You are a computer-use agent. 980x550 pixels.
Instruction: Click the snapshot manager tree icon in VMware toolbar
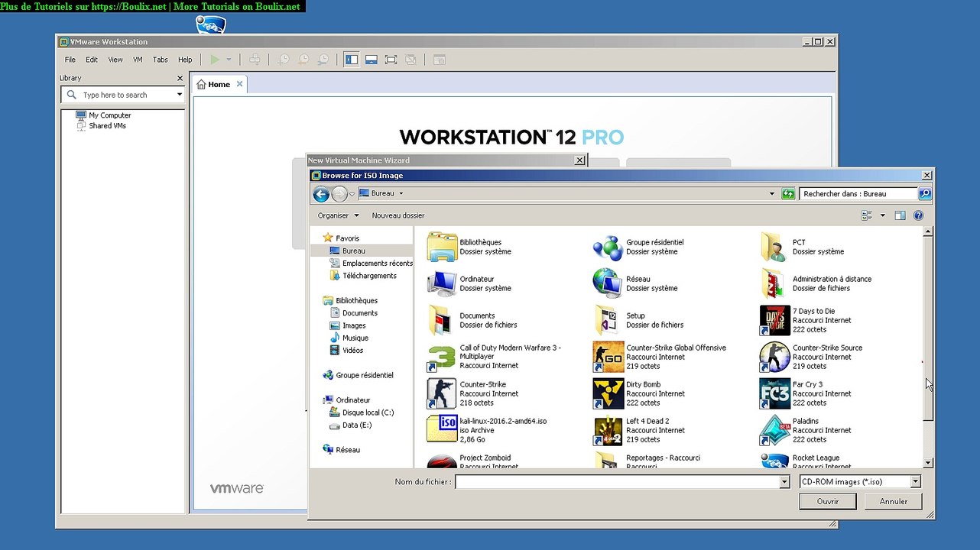click(x=255, y=60)
